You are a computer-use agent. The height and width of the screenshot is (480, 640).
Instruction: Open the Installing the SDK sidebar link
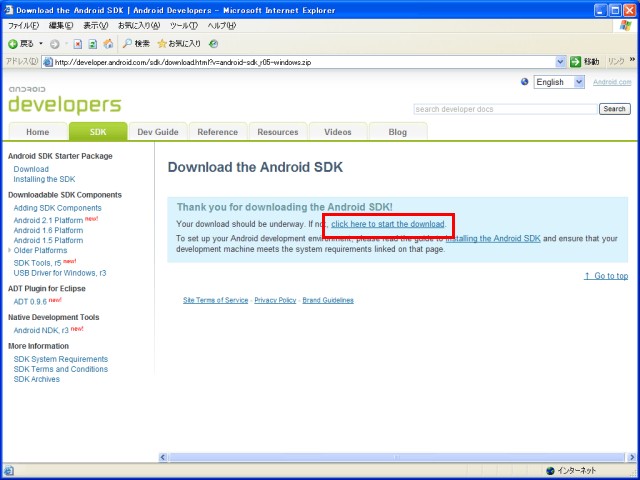(x=44, y=179)
